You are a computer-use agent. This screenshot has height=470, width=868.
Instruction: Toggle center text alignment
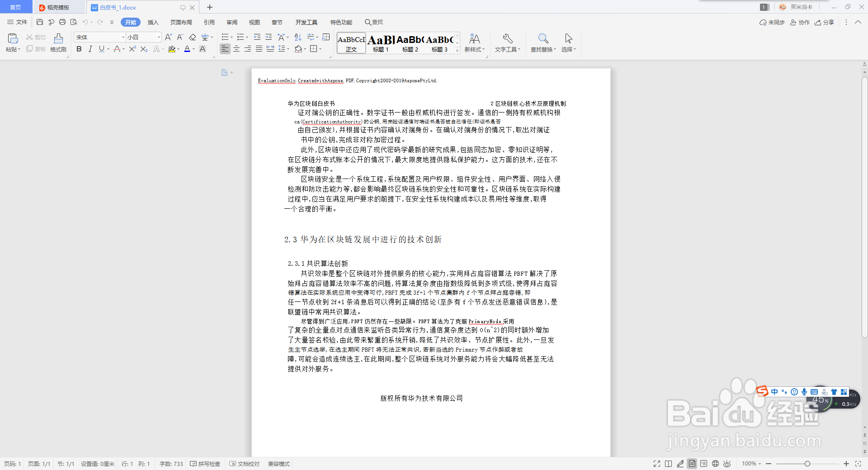(x=236, y=49)
